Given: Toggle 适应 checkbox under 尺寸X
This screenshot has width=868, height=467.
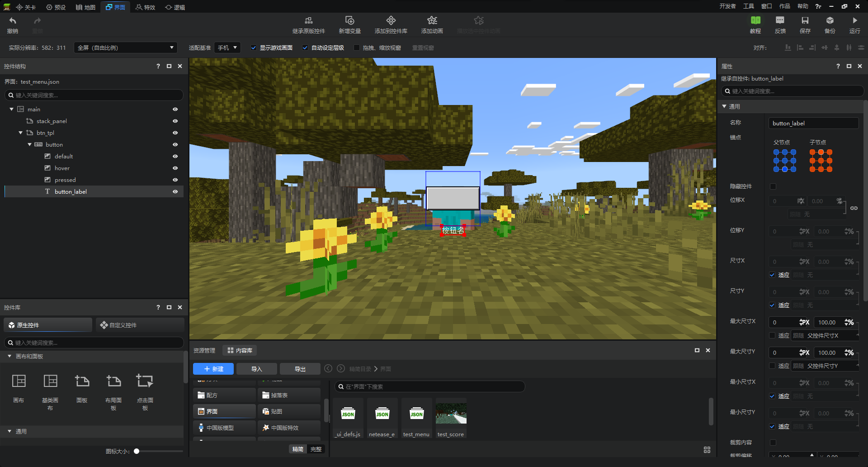Looking at the screenshot, I should tap(772, 275).
